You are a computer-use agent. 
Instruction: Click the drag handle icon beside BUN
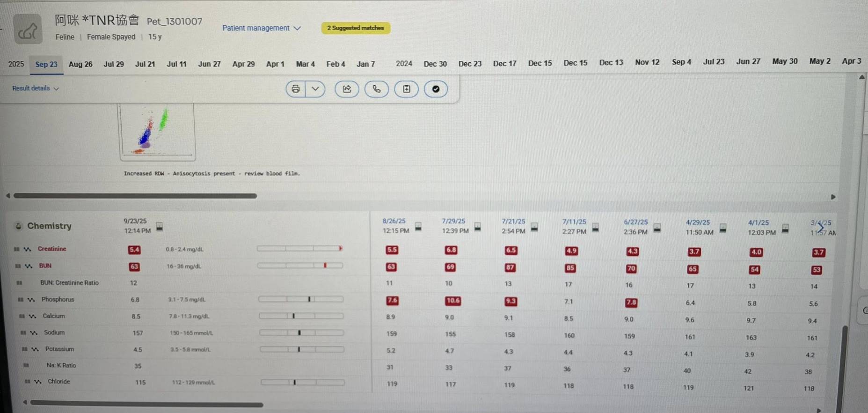18,266
